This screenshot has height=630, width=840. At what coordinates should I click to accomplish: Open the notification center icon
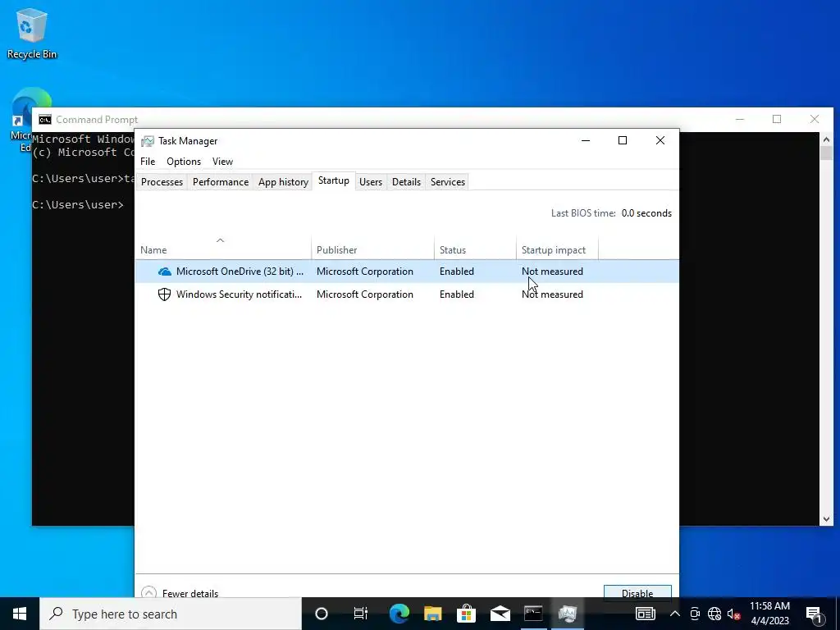[x=815, y=614]
